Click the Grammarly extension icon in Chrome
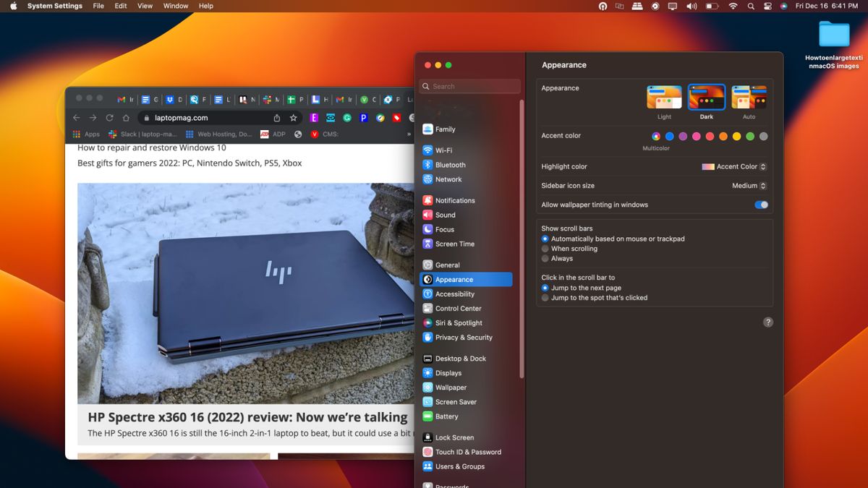This screenshot has height=488, width=868. 346,117
